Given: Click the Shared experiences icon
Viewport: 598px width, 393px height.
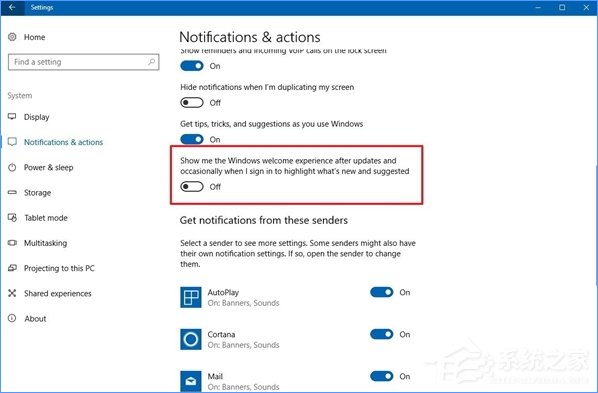Looking at the screenshot, I should (12, 293).
